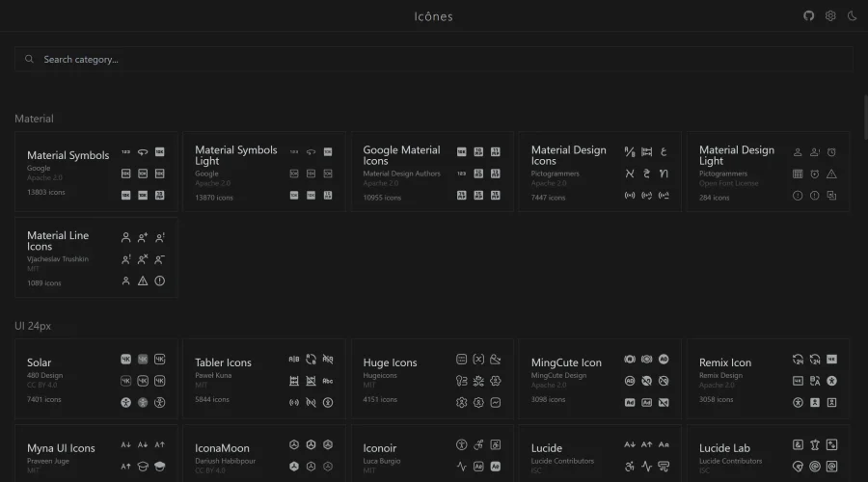Click the gear icon in Huge Icons
Viewport: 868px width, 482px height.
tap(462, 402)
